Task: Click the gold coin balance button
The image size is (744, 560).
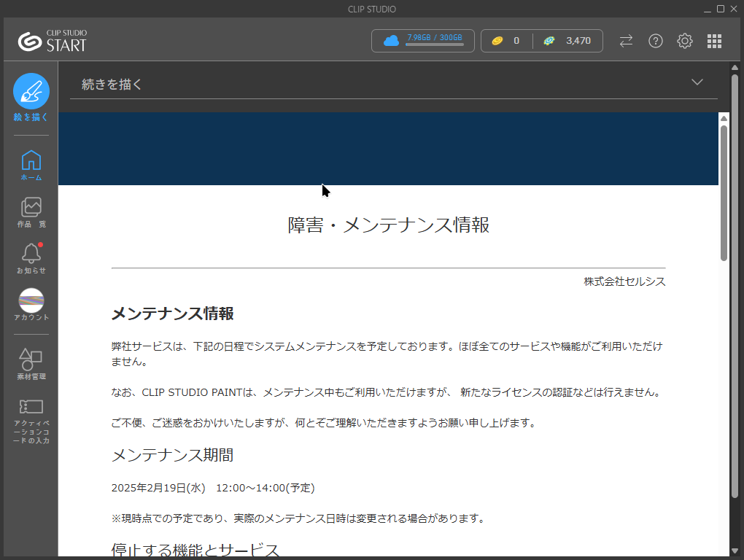Action: [506, 41]
